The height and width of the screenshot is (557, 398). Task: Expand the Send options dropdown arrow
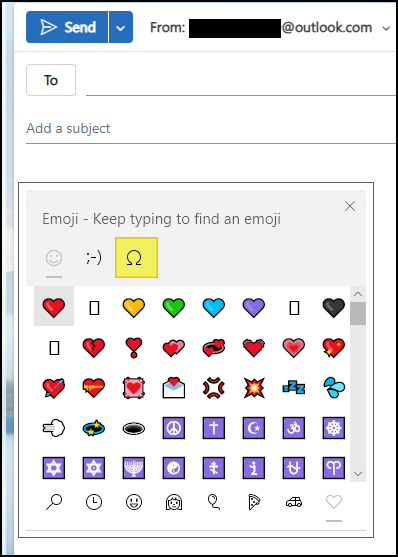point(121,27)
